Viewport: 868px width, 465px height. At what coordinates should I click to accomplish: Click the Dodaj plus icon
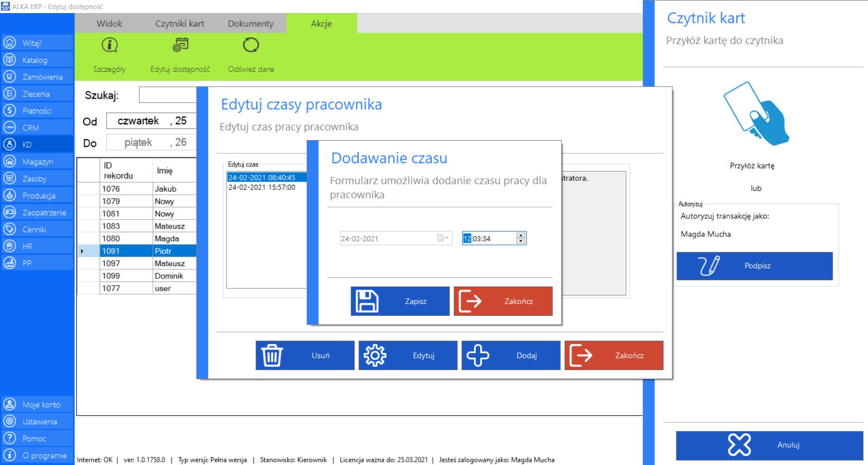tap(478, 356)
